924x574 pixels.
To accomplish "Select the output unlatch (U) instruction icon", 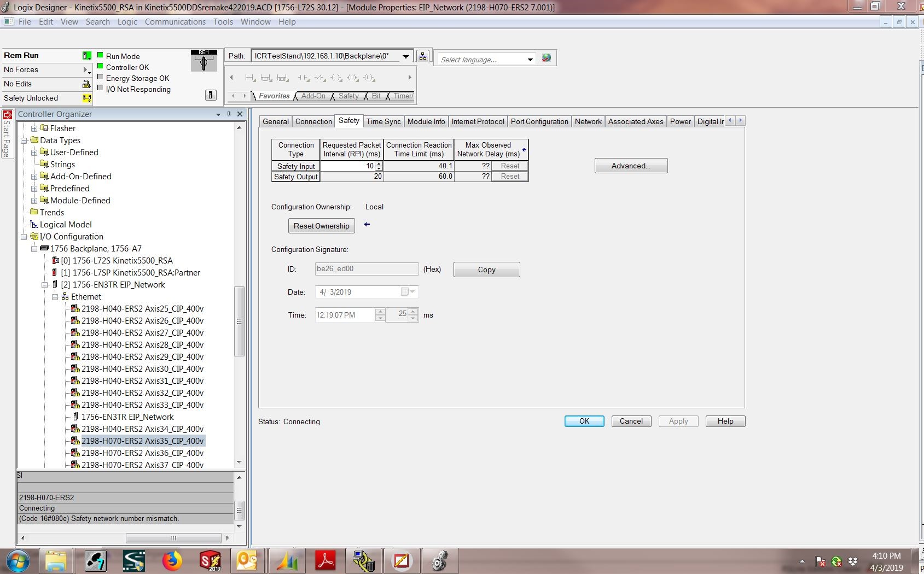I will pyautogui.click(x=353, y=78).
